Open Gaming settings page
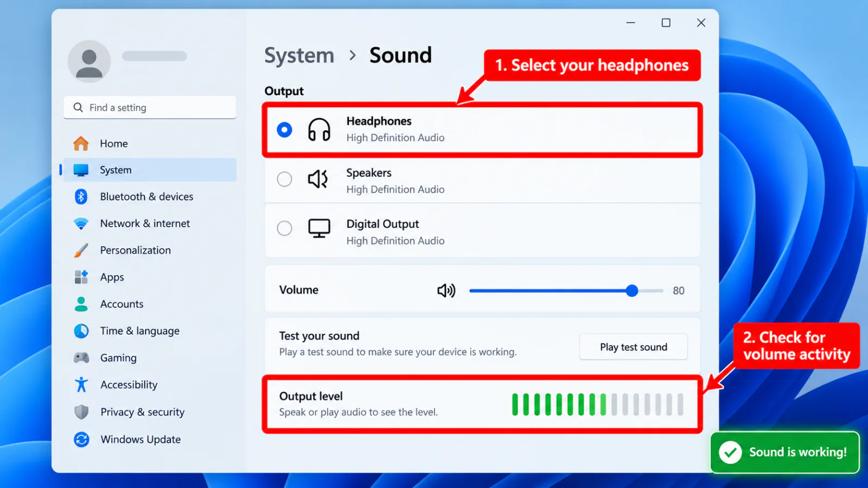The width and height of the screenshot is (868, 488). 150,358
